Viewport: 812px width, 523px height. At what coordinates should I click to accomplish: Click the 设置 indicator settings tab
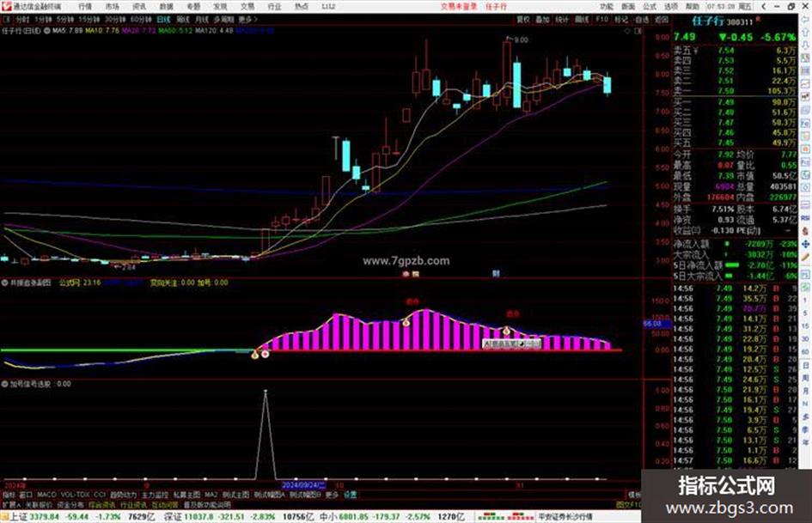(x=350, y=495)
